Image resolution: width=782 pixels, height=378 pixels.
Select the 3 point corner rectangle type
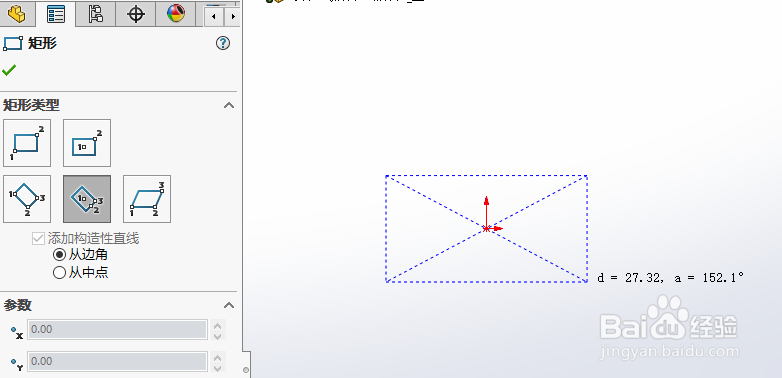(x=27, y=198)
